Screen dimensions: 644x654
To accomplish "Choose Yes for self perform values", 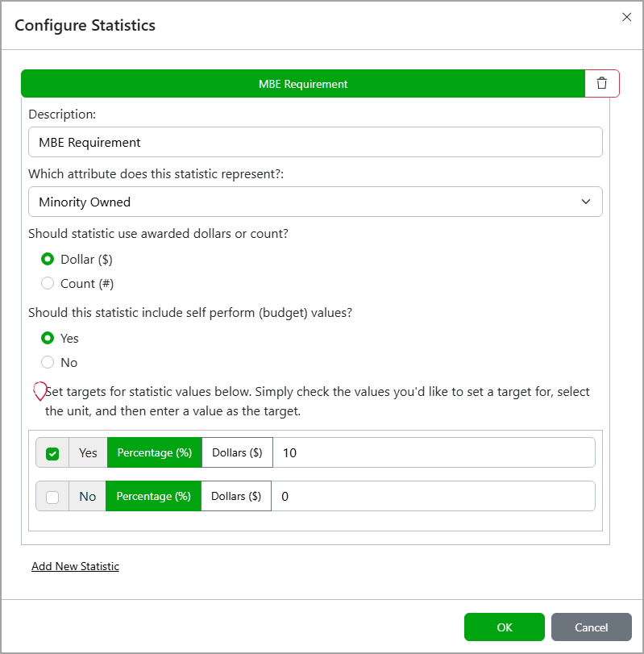I will (48, 338).
